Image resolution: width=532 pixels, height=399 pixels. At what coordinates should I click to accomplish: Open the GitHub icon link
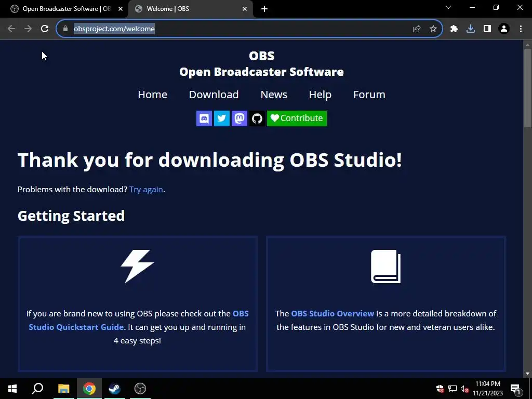(x=257, y=118)
